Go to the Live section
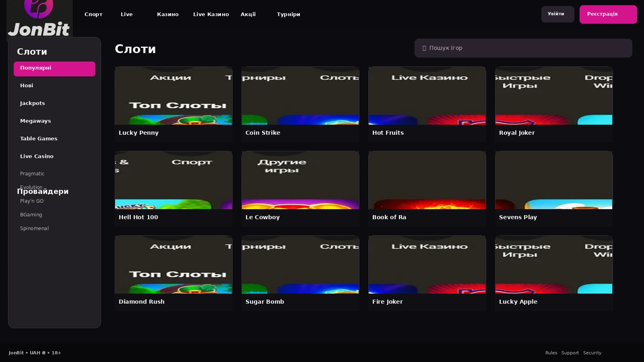Image resolution: width=644 pixels, height=362 pixels. tap(127, 14)
